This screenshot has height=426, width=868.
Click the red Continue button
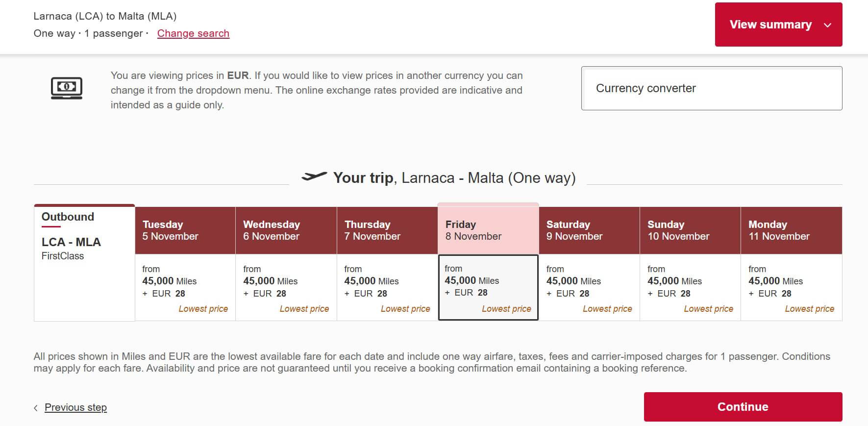743,407
